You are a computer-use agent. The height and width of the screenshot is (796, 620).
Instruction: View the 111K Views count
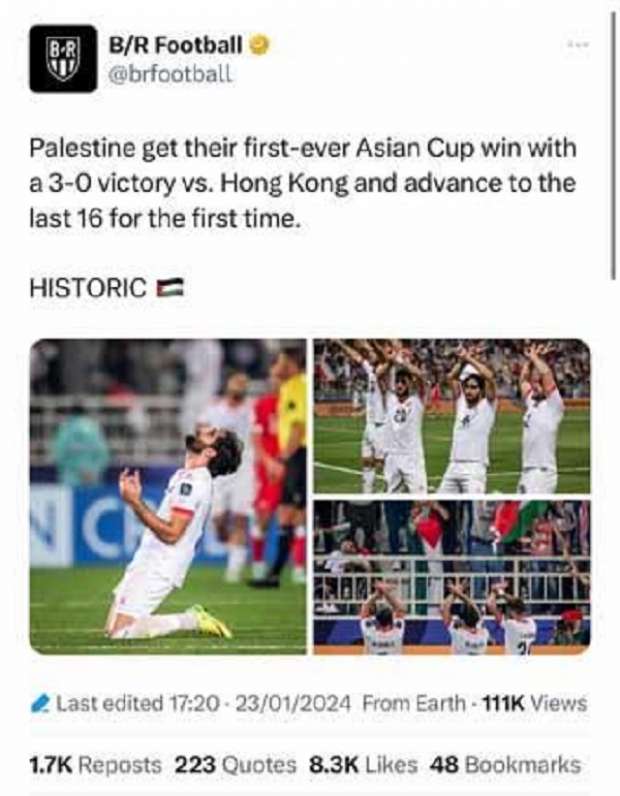pyautogui.click(x=534, y=704)
